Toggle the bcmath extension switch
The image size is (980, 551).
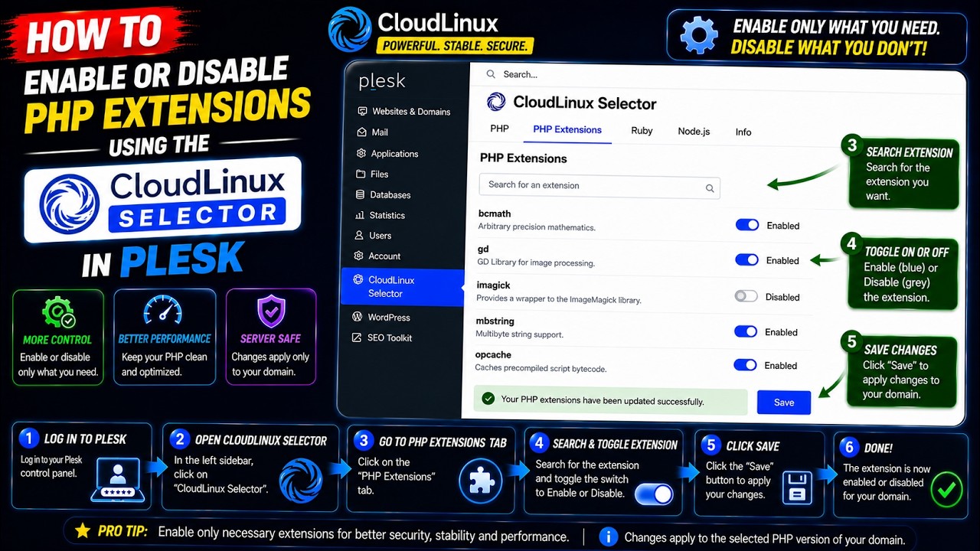[x=747, y=225]
